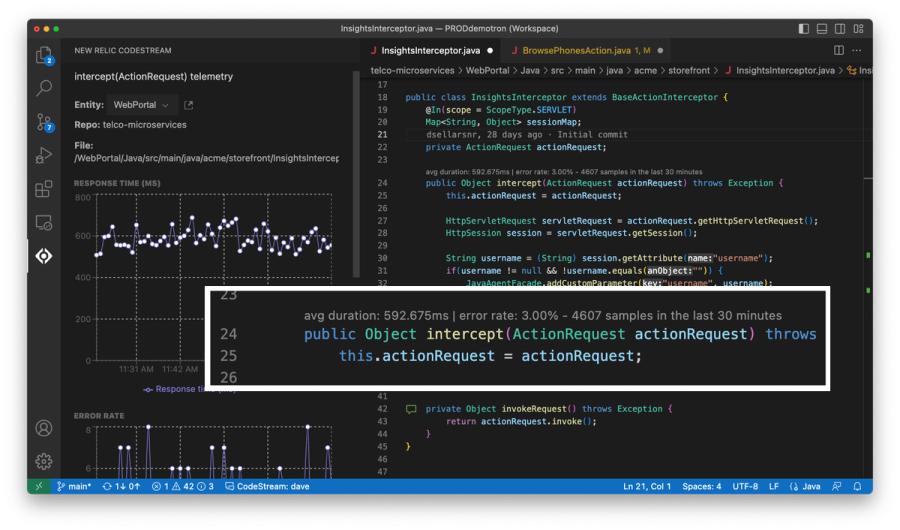Toggle the bottom panel visibility
Image resolution: width=900 pixels, height=530 pixels.
822,29
